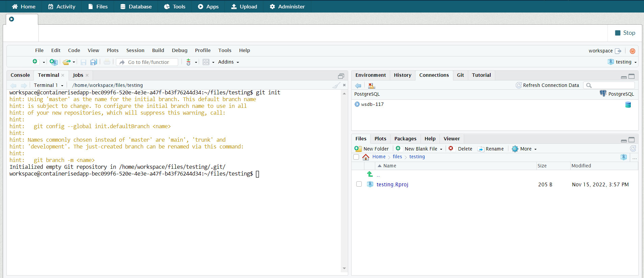Viewport: 644px width, 278px height.
Task: Click the New Folder button
Action: pyautogui.click(x=372, y=149)
